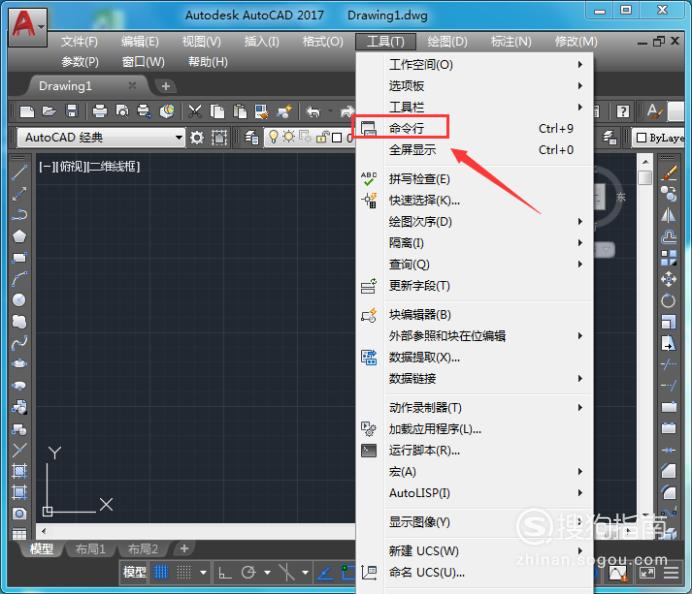Click the Cut scissors icon
Viewport: 692px width, 594px height.
click(x=195, y=112)
